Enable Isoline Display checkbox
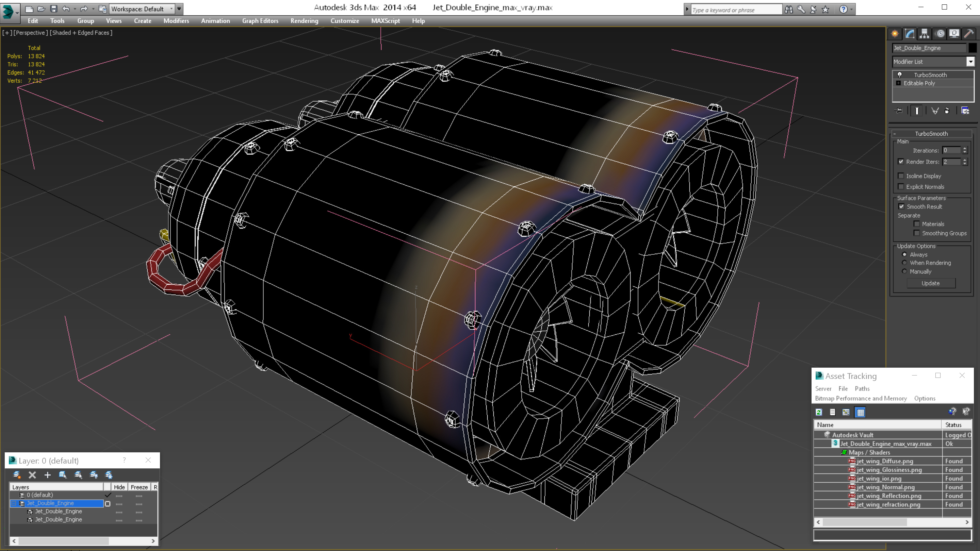The width and height of the screenshot is (980, 551). [x=901, y=176]
